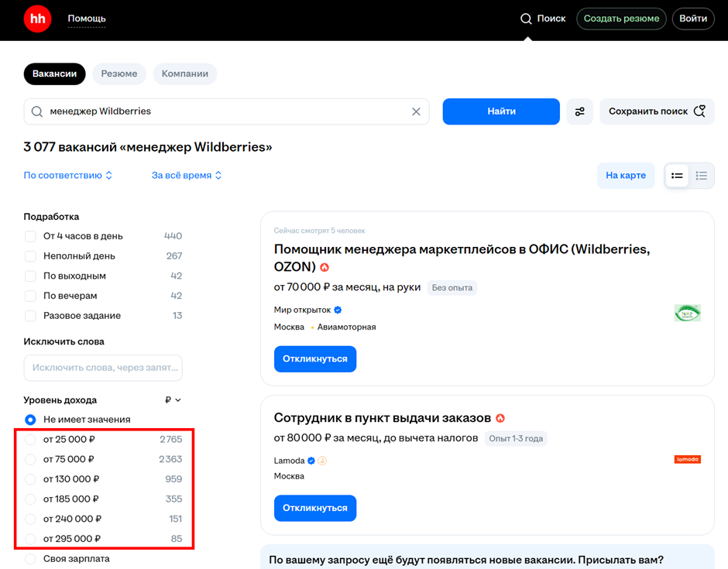Select the от 75 000 ₽ income option

pyautogui.click(x=30, y=460)
